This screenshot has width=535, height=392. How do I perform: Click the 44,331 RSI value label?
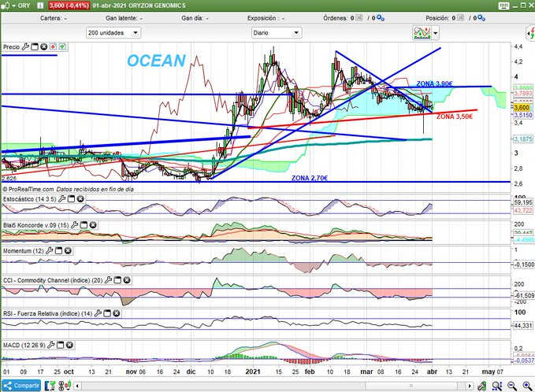(x=523, y=326)
